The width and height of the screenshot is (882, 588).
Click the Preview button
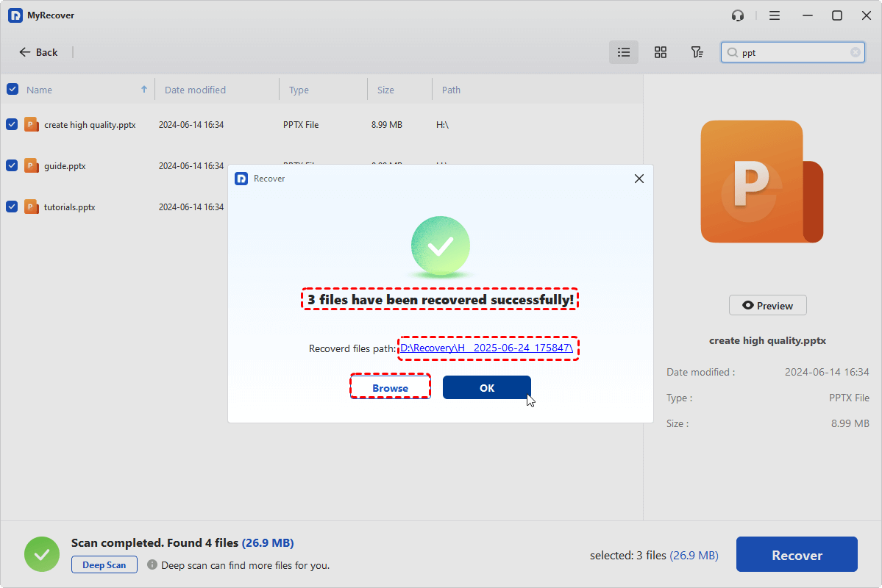click(768, 305)
